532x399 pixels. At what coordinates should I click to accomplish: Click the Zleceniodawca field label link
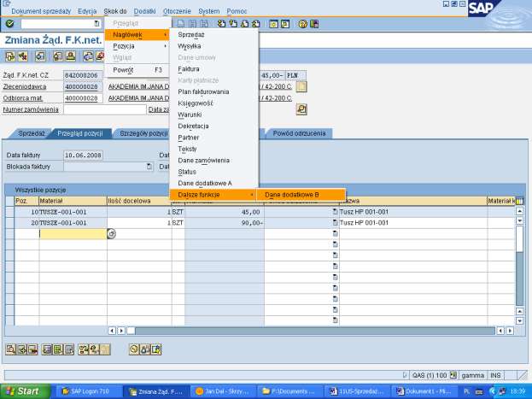25,86
